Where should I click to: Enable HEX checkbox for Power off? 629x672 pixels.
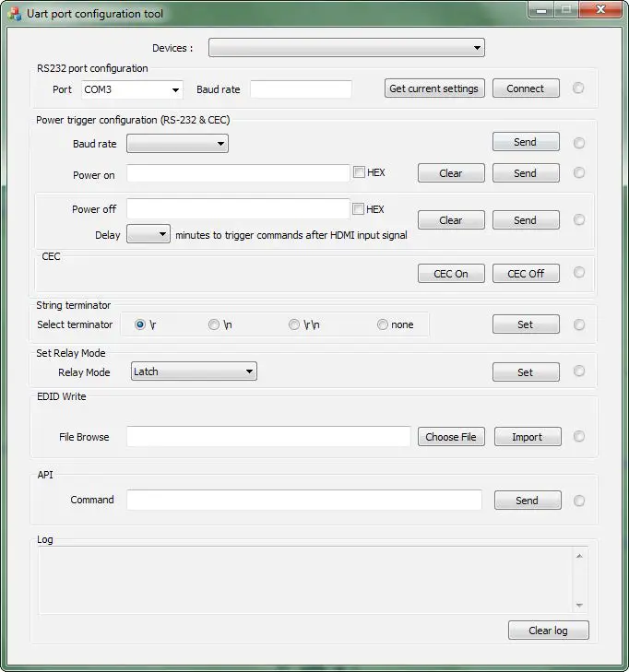358,208
